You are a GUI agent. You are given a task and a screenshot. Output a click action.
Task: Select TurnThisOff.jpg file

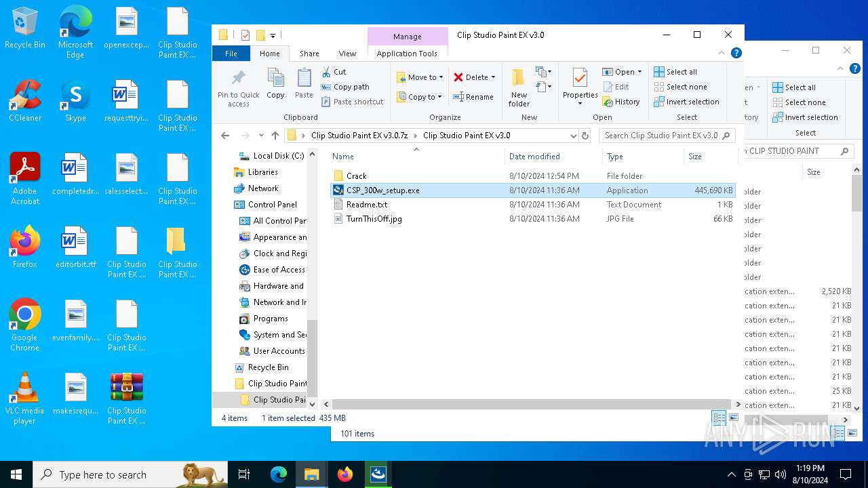(x=532, y=219)
